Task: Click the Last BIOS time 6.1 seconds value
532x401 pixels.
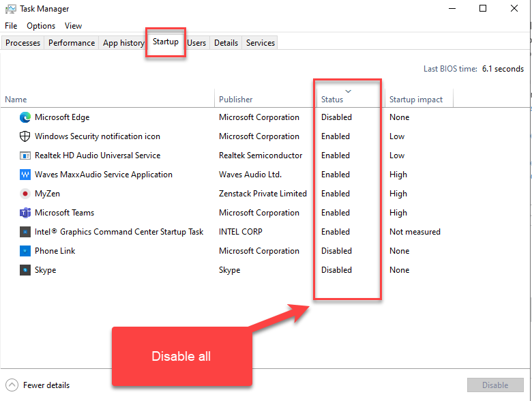Action: pyautogui.click(x=503, y=69)
